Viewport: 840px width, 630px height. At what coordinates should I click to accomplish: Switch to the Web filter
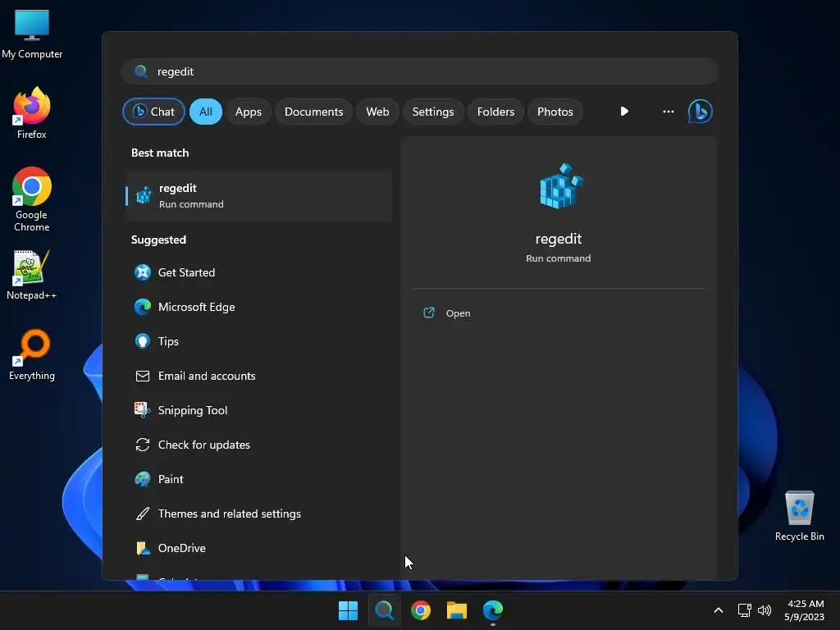(377, 112)
